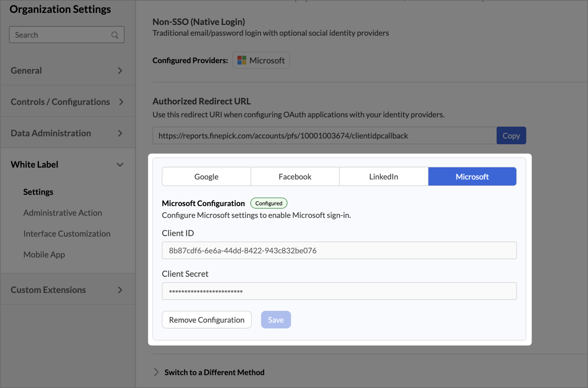Focus the settings Search field
Viewport: 588px width, 388px height.
[x=67, y=35]
